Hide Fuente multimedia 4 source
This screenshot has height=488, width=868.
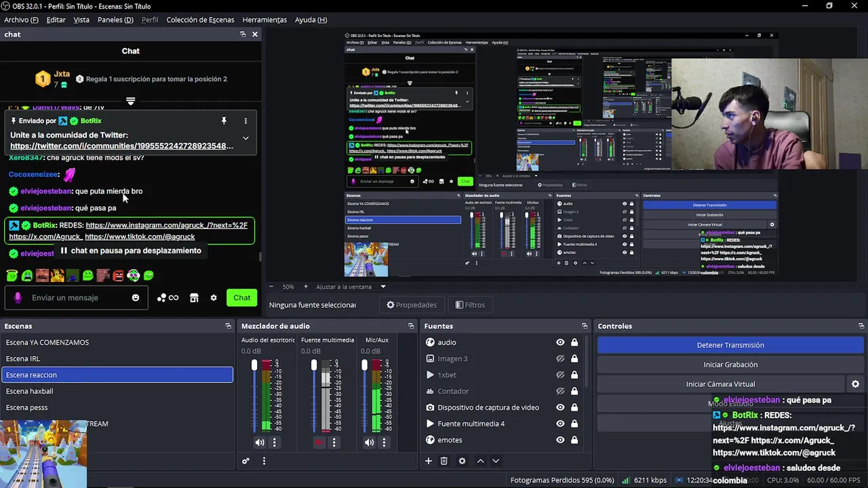[x=560, y=424]
